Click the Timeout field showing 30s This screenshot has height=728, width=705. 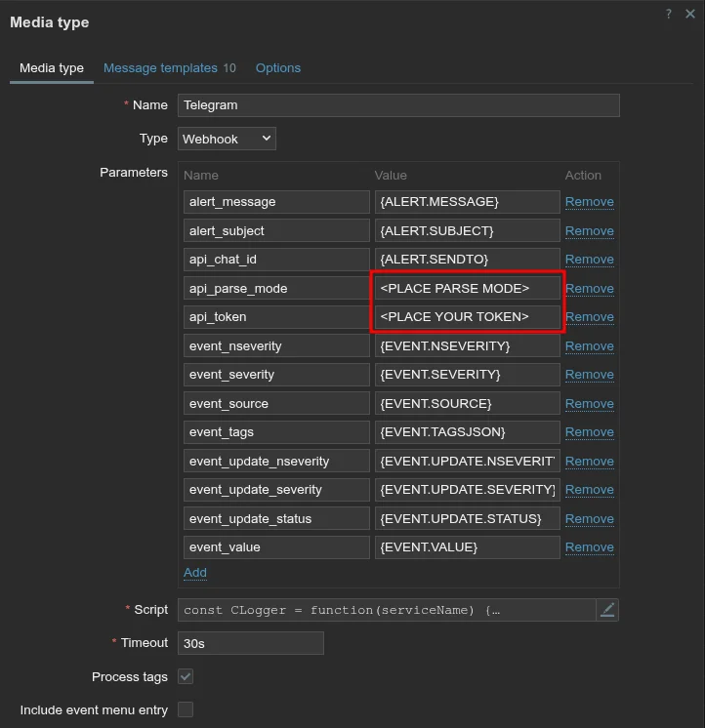point(251,643)
